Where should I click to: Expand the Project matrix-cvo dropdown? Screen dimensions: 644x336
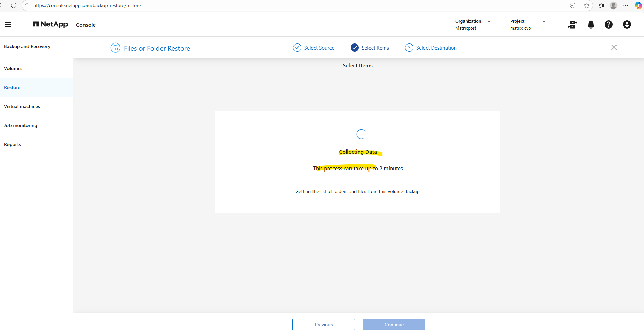(x=528, y=24)
